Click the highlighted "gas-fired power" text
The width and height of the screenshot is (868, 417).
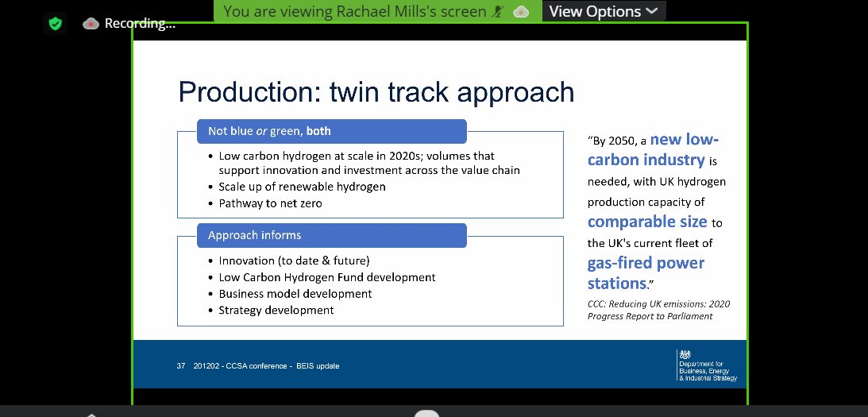point(646,263)
